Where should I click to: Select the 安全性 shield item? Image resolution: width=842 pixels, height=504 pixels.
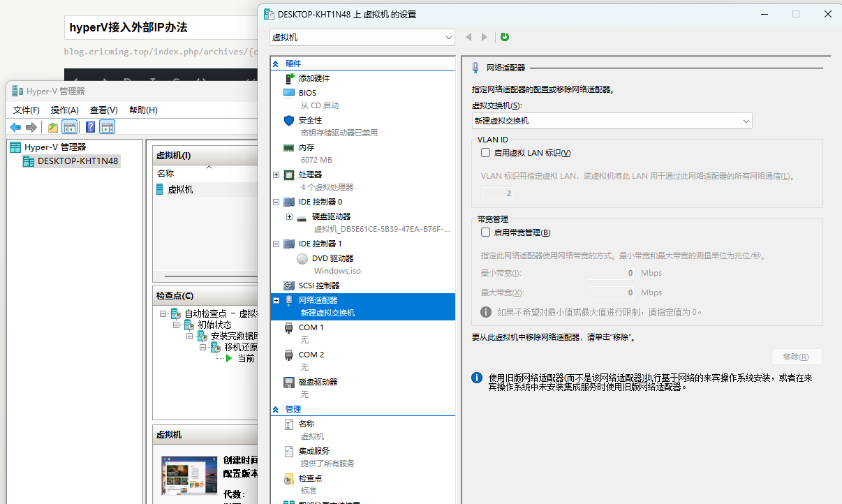(x=310, y=120)
